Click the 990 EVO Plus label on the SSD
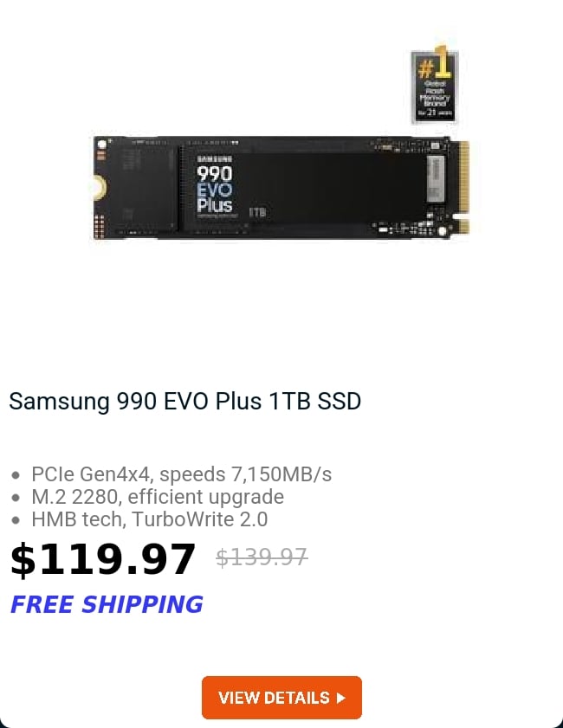Screen dimensions: 563x728 click(214, 189)
